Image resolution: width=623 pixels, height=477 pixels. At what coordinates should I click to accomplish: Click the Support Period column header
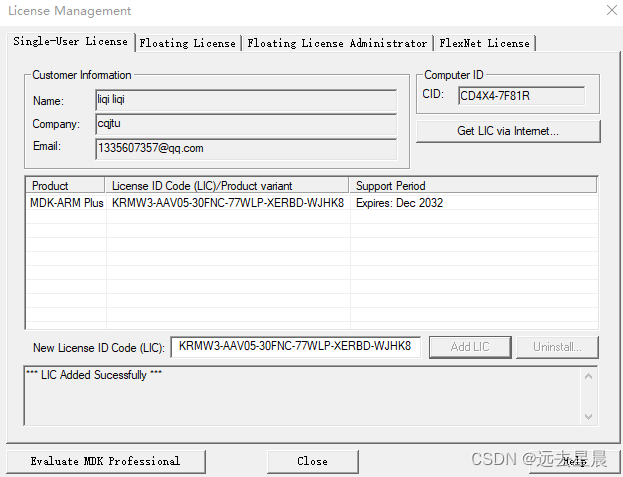(x=473, y=185)
